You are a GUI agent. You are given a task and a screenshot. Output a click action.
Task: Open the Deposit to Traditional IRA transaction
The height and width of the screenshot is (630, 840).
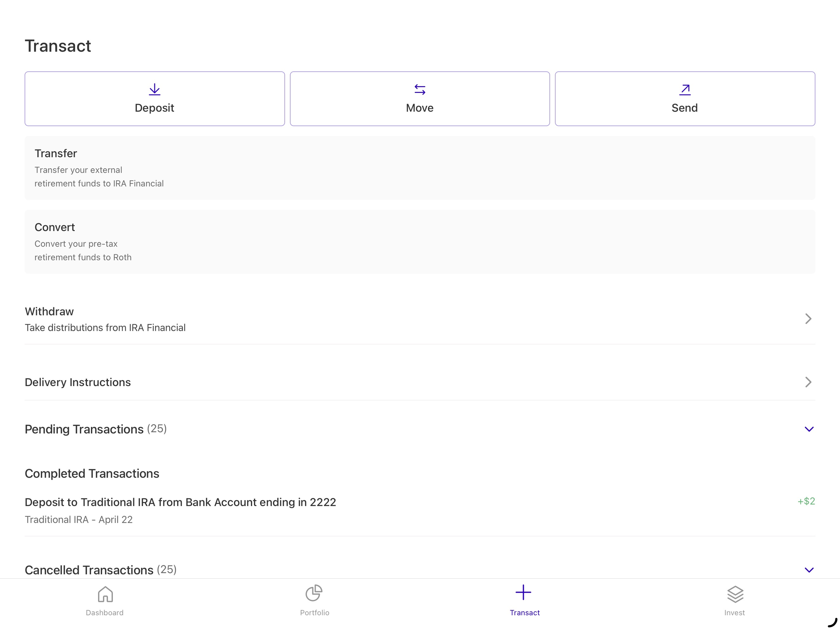tap(420, 510)
